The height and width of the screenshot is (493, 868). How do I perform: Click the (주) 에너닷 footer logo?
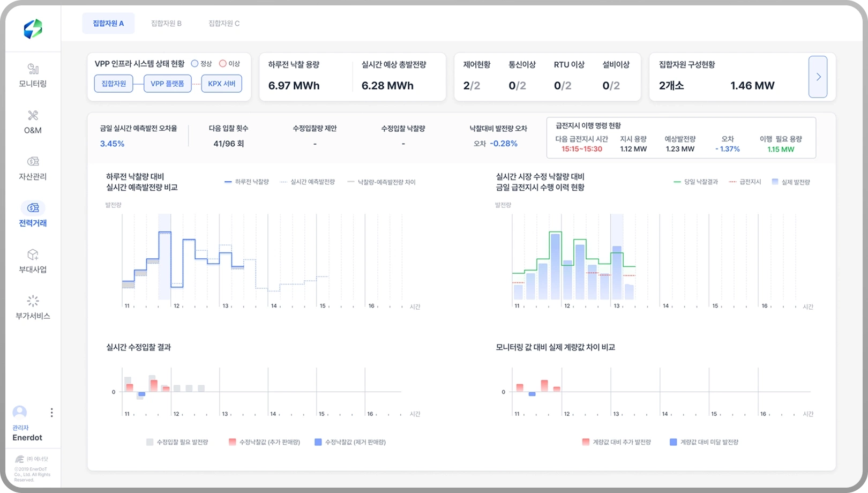32,459
